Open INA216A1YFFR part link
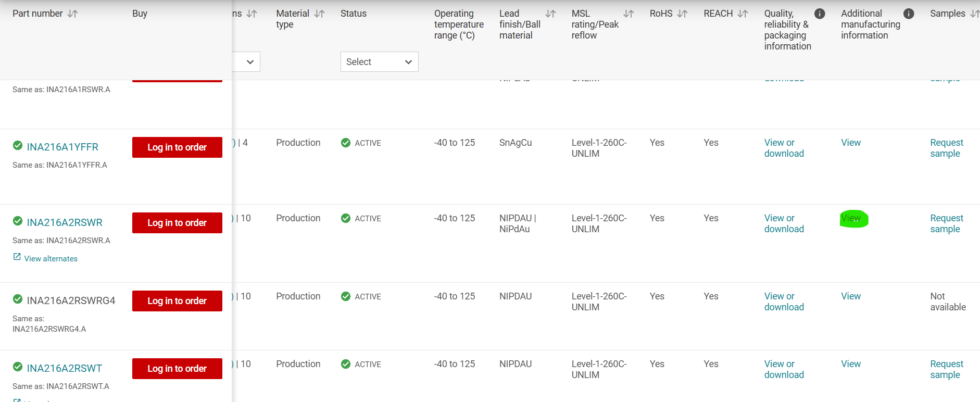Screen dimensions: 980x402 [x=62, y=147]
